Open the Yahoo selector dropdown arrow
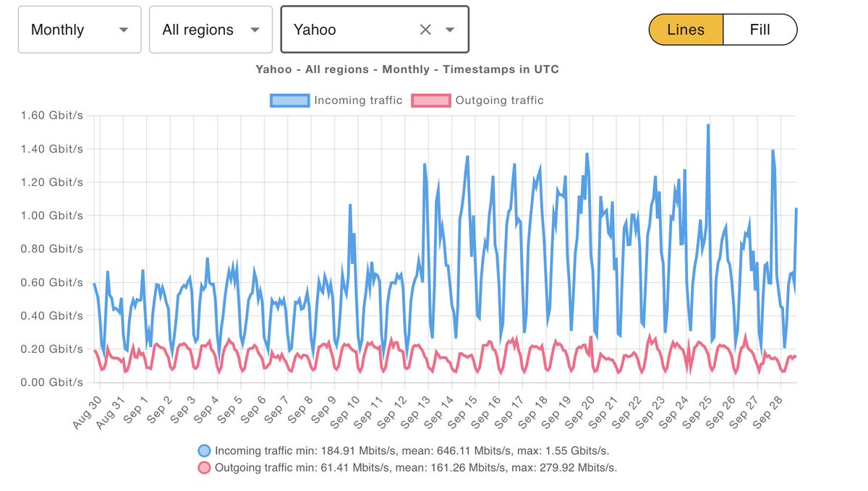Screen dimensions: 868x491 [451, 30]
